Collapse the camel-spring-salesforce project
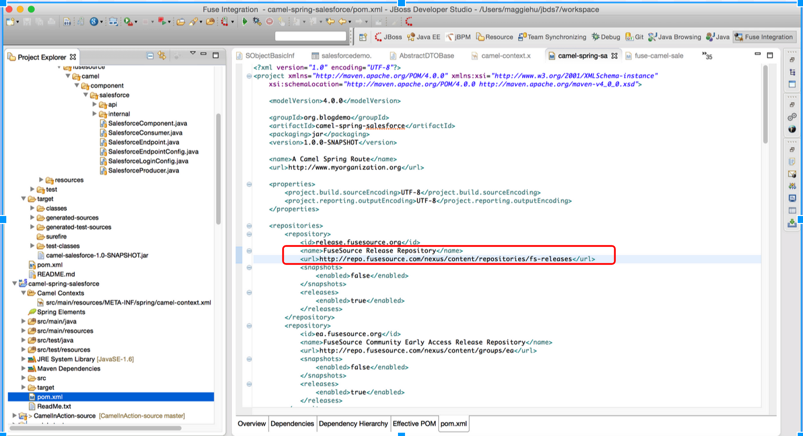 point(14,283)
